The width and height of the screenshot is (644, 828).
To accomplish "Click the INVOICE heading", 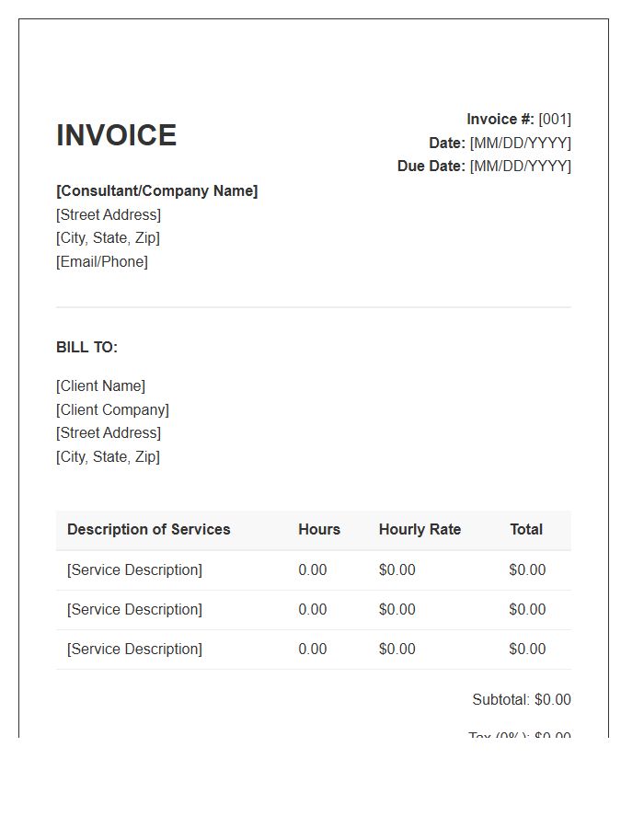I will click(x=116, y=135).
